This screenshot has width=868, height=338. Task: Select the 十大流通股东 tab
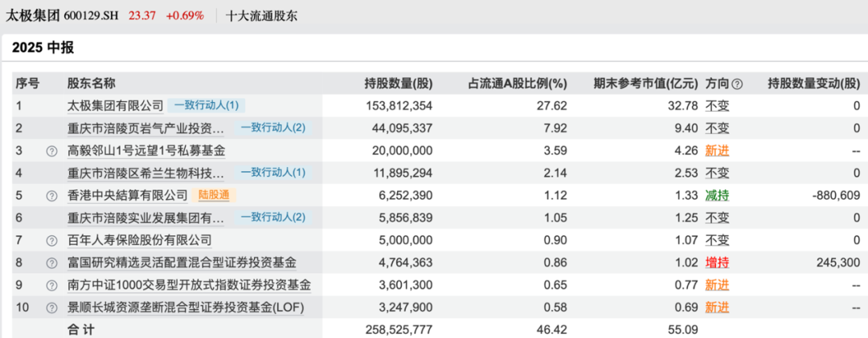coord(262,15)
